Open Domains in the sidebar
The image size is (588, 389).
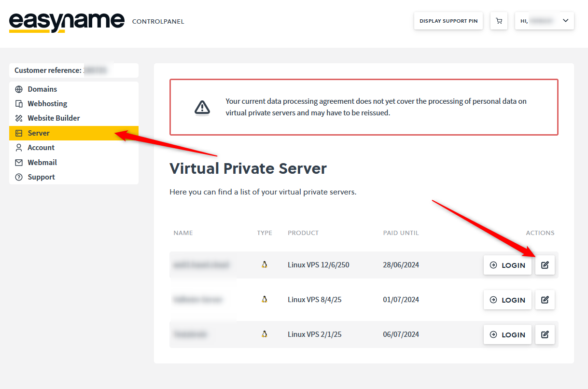coord(74,89)
